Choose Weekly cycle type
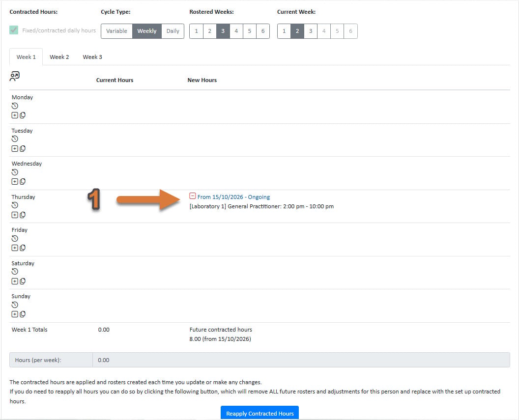The height and width of the screenshot is (420, 519). point(147,31)
